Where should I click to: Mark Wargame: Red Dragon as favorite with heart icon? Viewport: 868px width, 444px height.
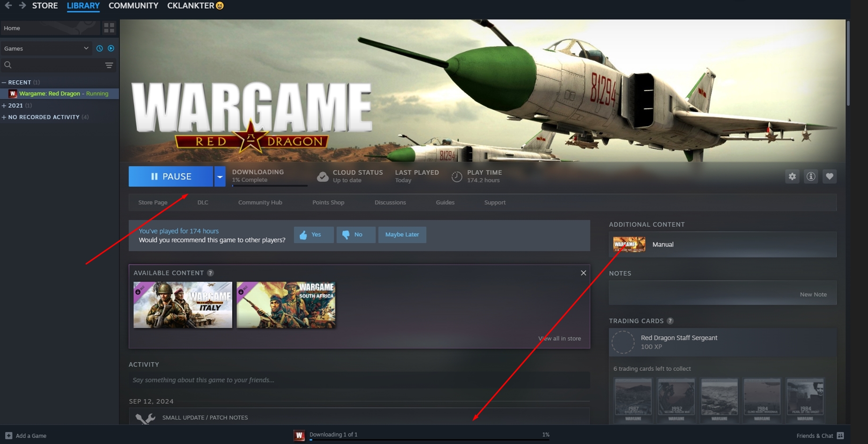point(830,176)
